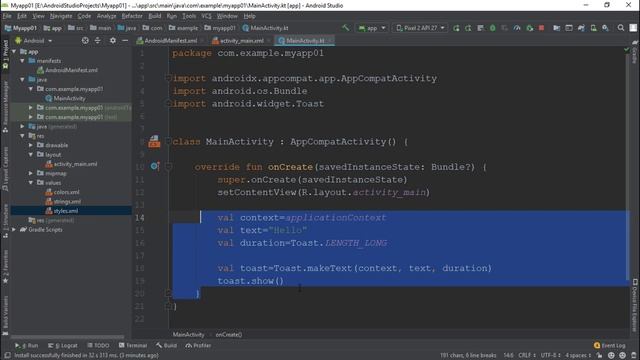This screenshot has width=640, height=360.
Task: Open the Logcat tool window
Action: (x=62, y=345)
